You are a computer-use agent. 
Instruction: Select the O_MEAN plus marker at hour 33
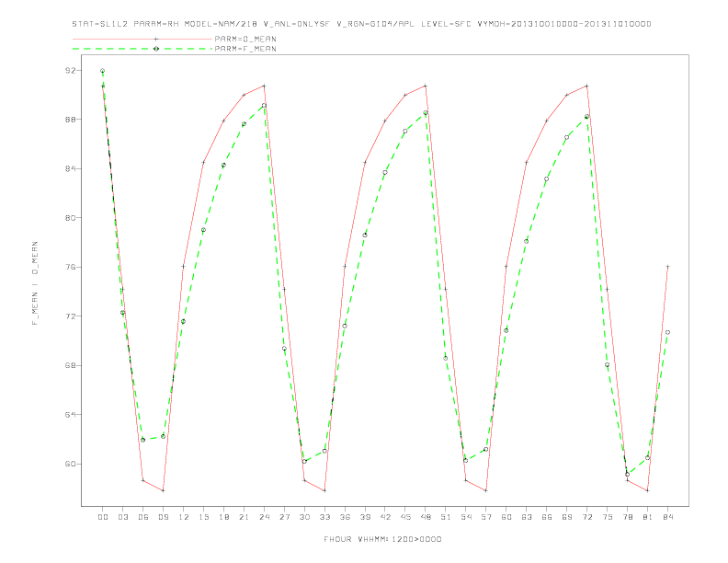[x=324, y=490]
